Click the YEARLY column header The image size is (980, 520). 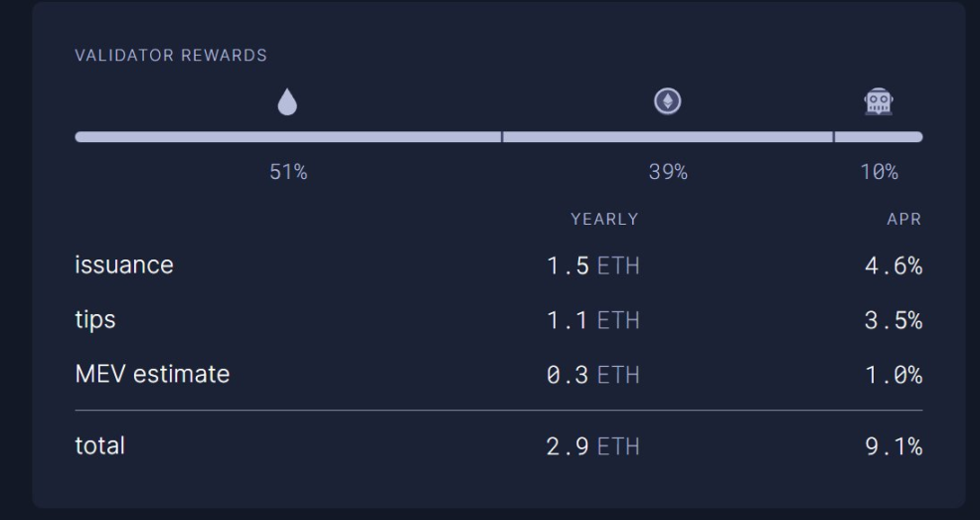click(x=604, y=220)
